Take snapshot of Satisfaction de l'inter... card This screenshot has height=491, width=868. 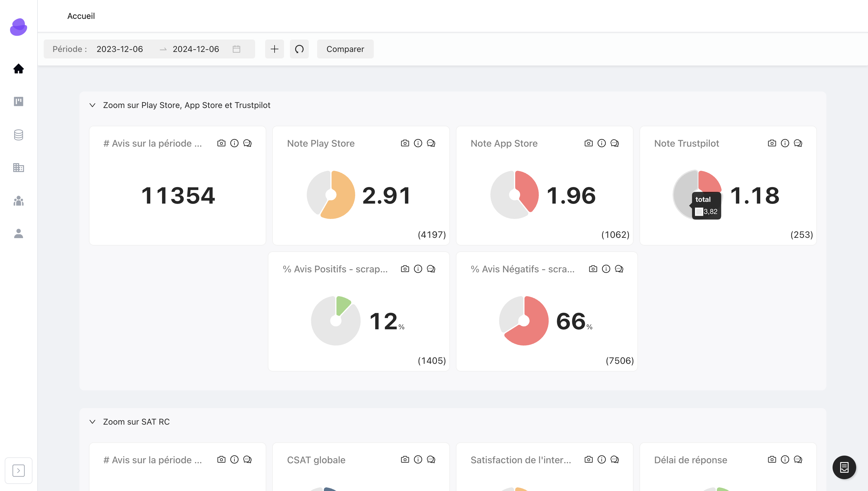(588, 460)
